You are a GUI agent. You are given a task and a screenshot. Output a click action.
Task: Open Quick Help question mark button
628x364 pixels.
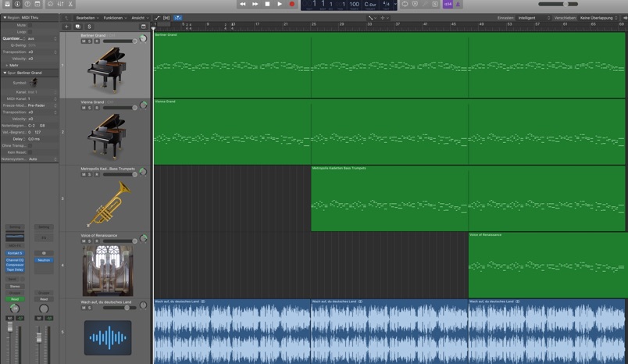27,4
